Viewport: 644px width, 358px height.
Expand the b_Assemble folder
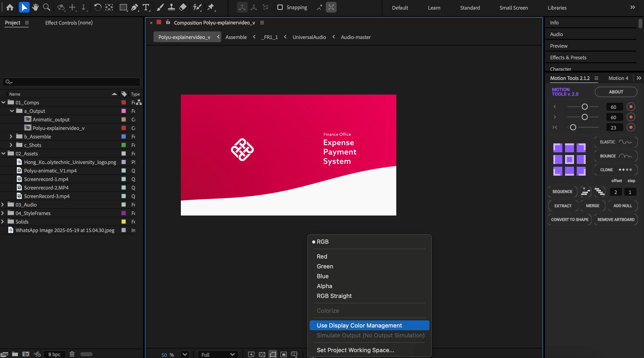[11, 136]
